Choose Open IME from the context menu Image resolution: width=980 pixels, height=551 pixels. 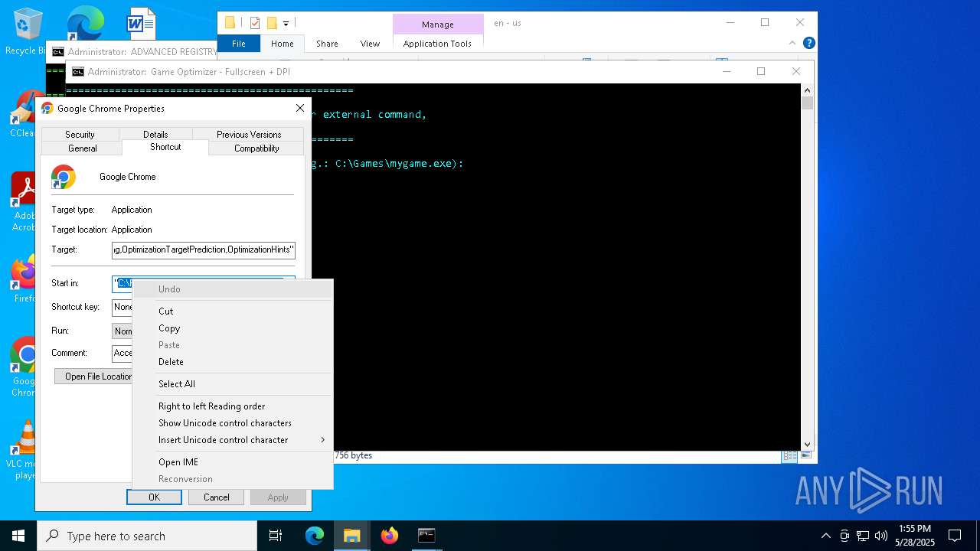233,462
